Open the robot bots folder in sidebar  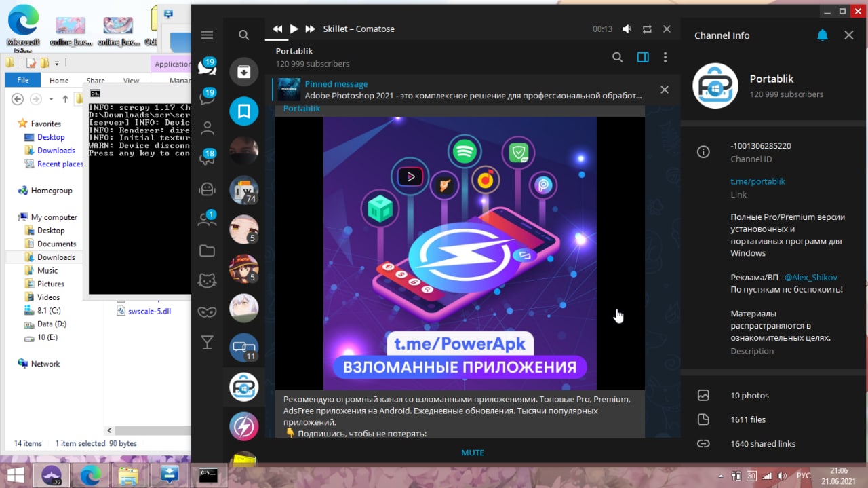(x=208, y=189)
